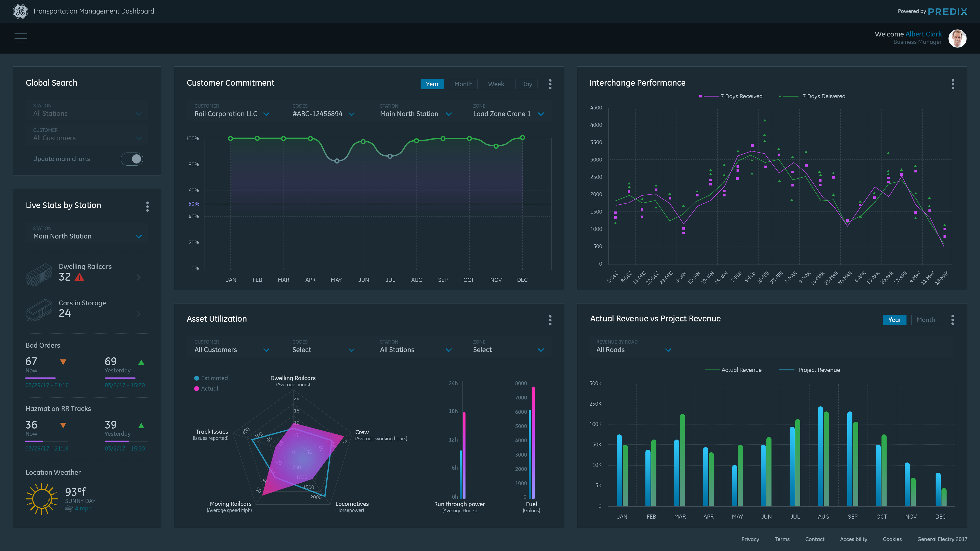Screen dimensions: 980x551
Task: Expand Rail Corporation LLC customer dropdown
Action: pyautogui.click(x=266, y=114)
